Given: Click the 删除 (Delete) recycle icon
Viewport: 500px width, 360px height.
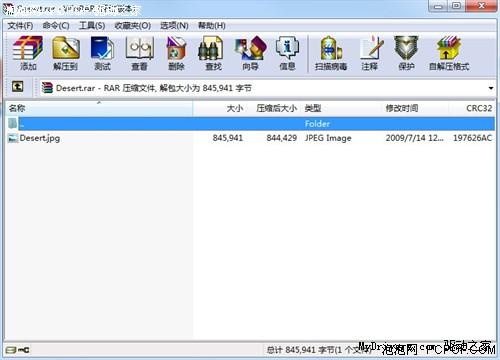Looking at the screenshot, I should 176,49.
